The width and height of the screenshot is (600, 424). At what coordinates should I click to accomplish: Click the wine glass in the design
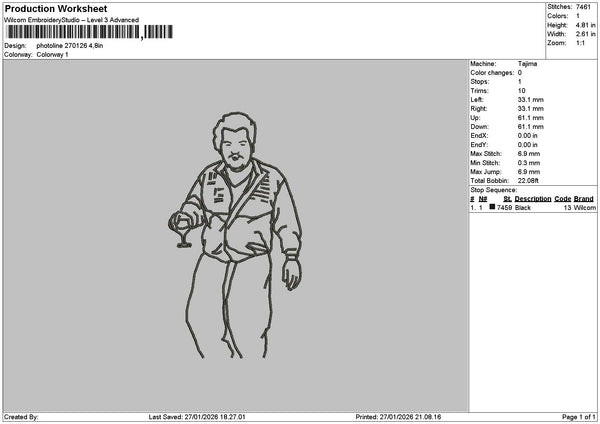tap(181, 231)
